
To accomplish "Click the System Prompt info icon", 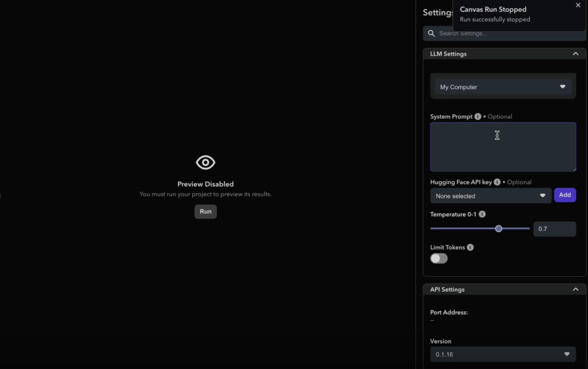I will click(478, 116).
